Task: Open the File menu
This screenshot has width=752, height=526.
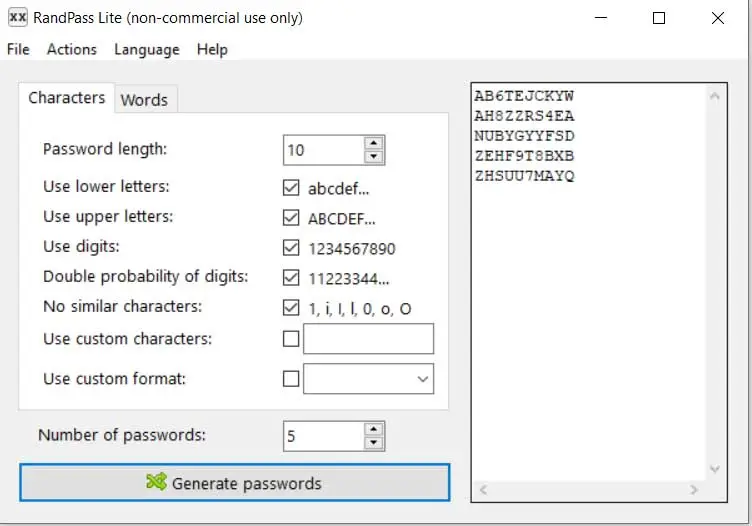Action: click(18, 49)
